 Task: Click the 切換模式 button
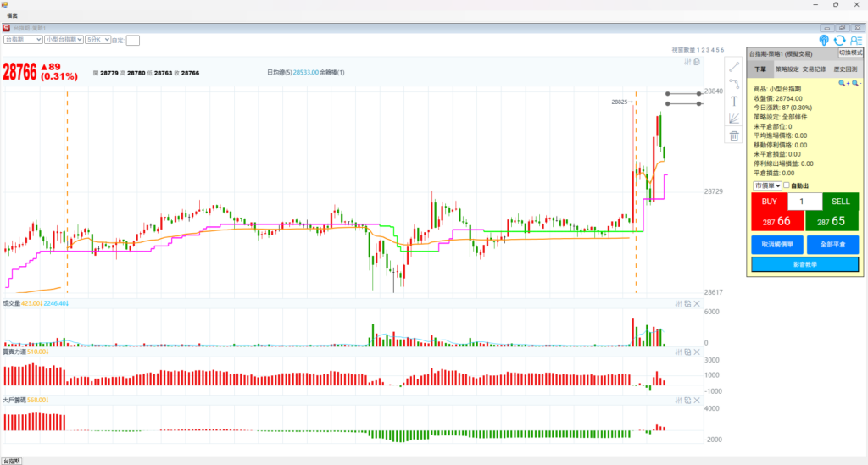pyautogui.click(x=850, y=53)
